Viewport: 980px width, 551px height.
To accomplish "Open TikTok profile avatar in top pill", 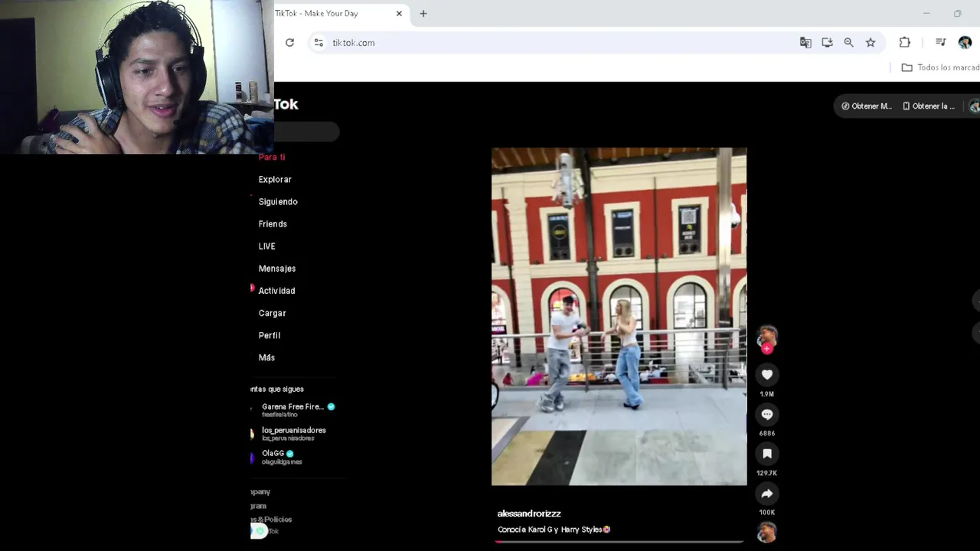I will click(974, 106).
